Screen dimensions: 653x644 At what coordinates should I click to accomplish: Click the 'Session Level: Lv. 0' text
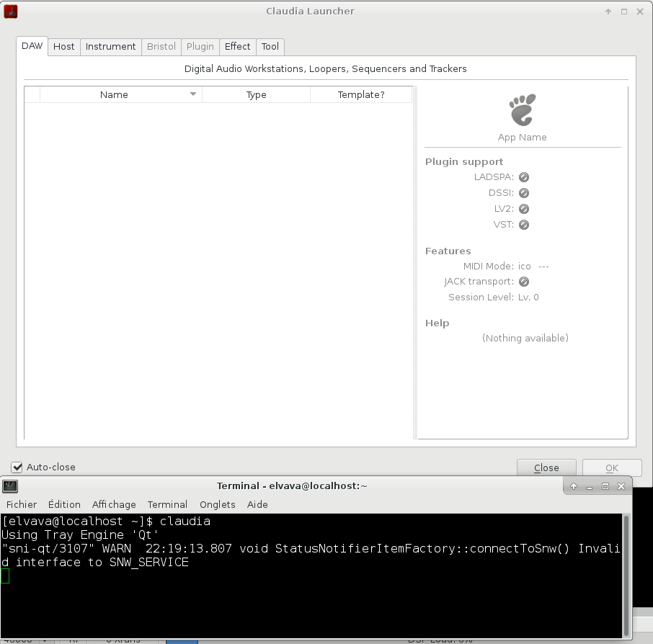click(494, 298)
